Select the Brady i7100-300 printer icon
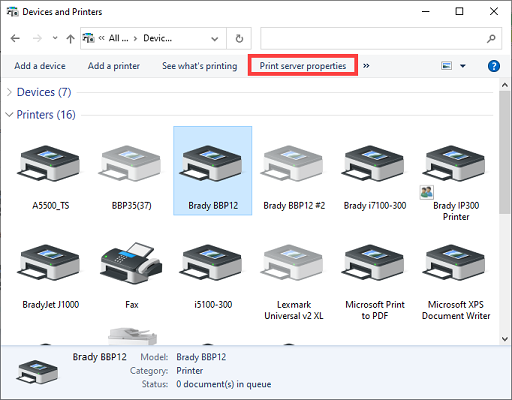Viewport: 512px width, 400px height. (x=374, y=163)
